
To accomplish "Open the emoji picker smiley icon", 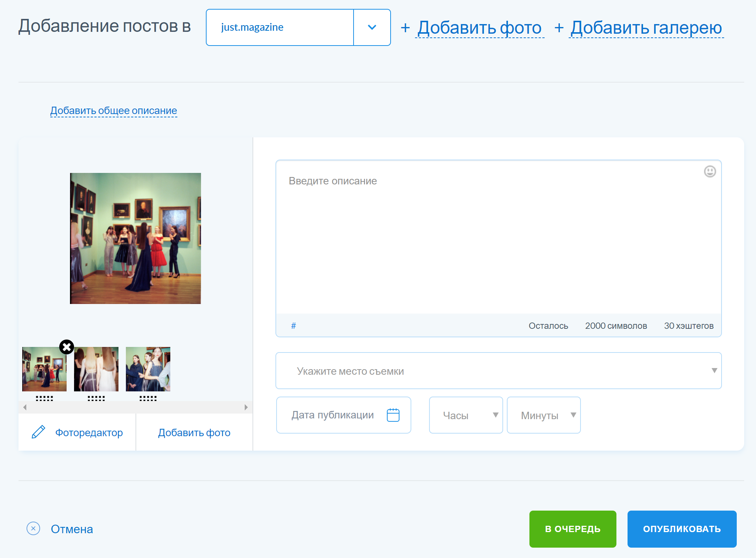I will [709, 171].
